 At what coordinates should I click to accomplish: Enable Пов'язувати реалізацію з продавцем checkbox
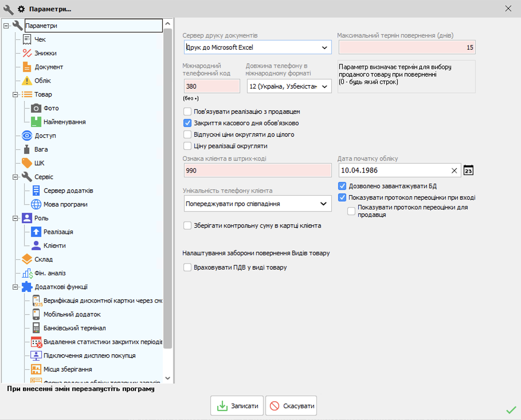pos(187,111)
